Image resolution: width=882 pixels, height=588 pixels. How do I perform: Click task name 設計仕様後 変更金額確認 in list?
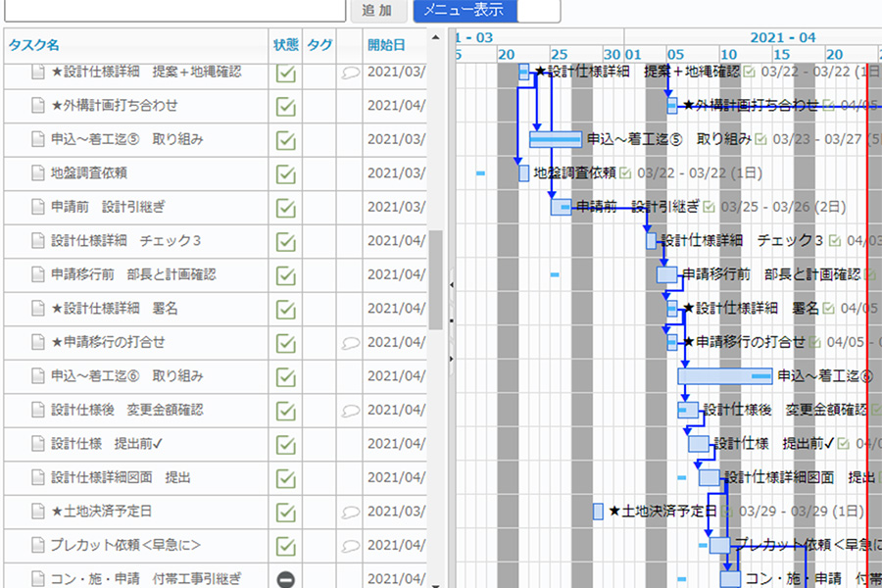(x=127, y=410)
